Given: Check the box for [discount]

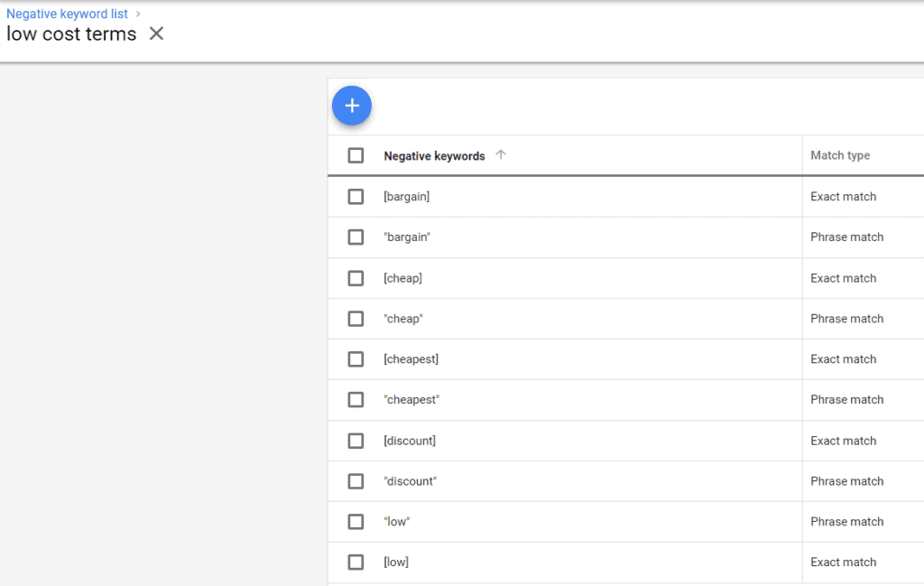Looking at the screenshot, I should tap(356, 441).
